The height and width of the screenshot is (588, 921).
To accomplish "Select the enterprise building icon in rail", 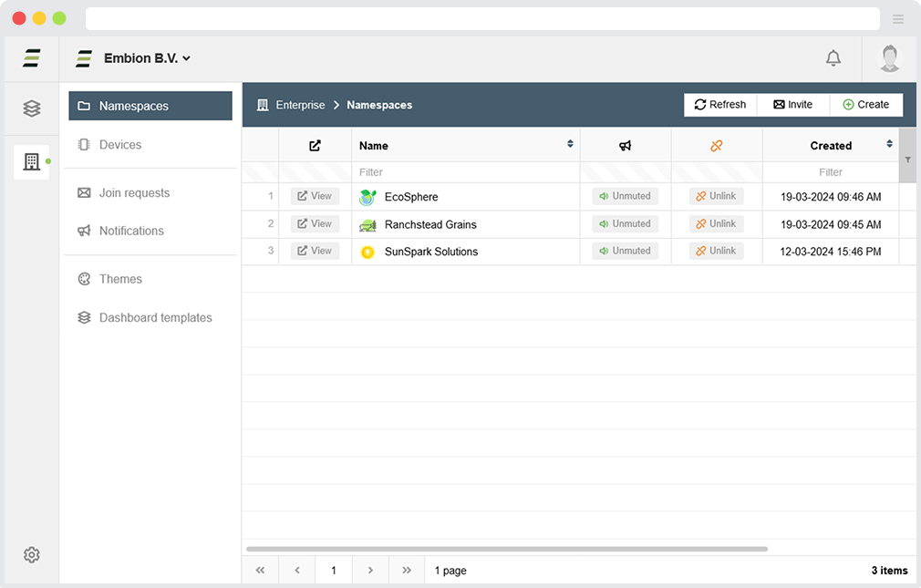I will click(x=32, y=162).
